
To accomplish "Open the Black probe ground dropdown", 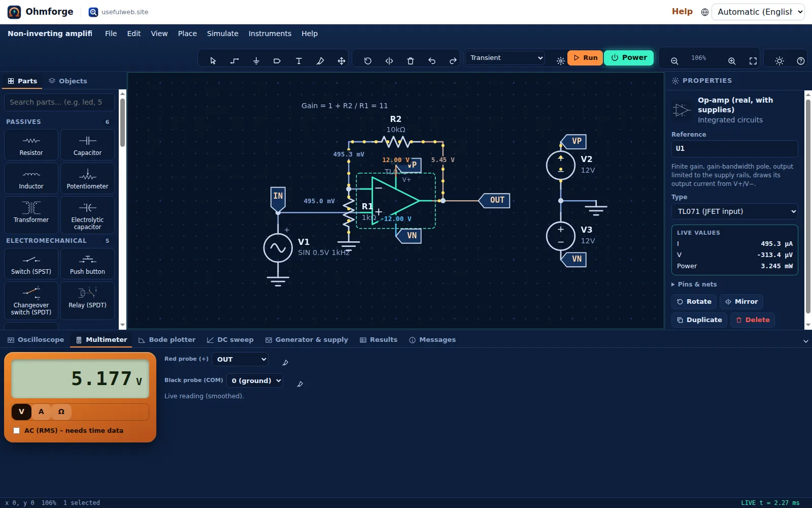I will 254,380.
